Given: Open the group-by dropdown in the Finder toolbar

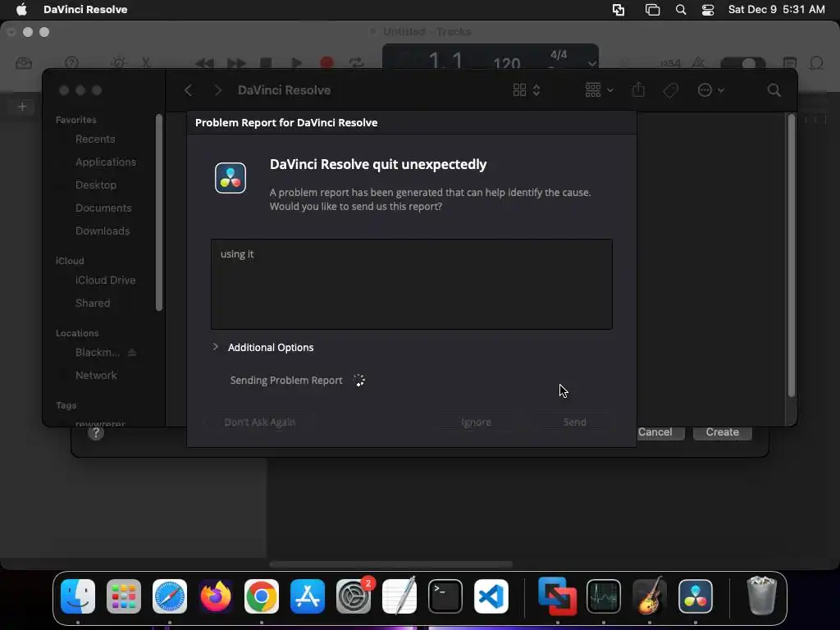Looking at the screenshot, I should [x=599, y=90].
